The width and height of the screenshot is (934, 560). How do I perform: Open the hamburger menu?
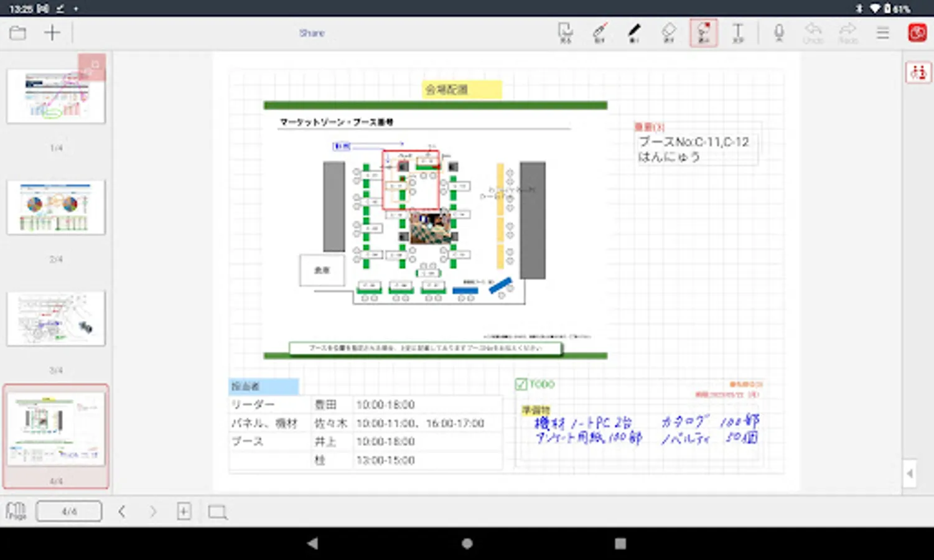tap(883, 33)
